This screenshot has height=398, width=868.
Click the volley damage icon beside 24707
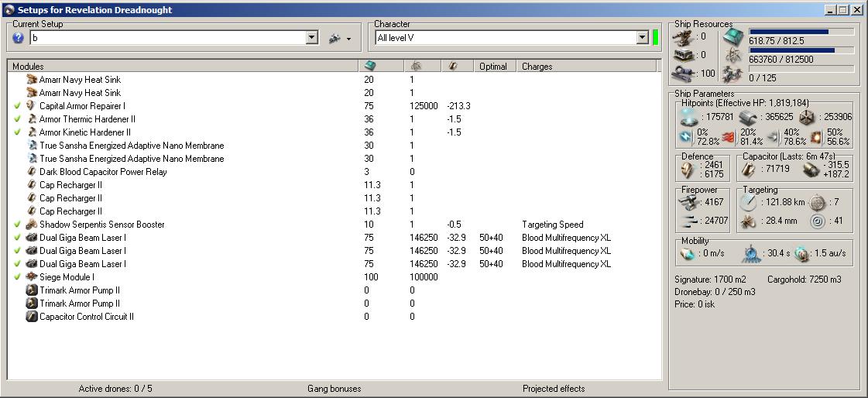(x=690, y=221)
